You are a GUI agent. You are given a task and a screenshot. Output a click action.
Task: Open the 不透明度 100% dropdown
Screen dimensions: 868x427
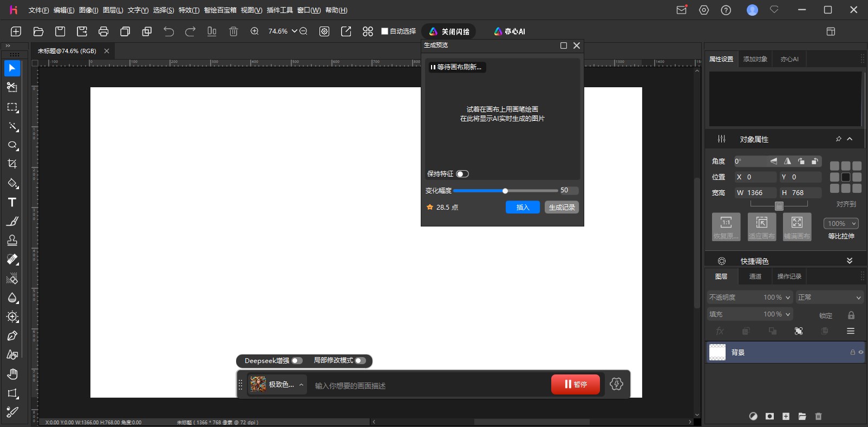coord(788,297)
